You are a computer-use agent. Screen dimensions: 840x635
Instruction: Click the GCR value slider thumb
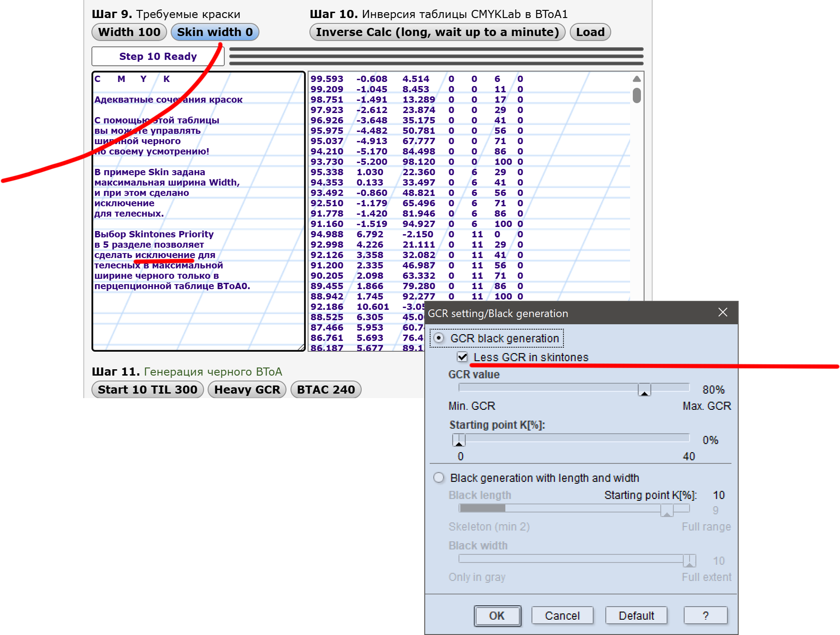click(644, 390)
